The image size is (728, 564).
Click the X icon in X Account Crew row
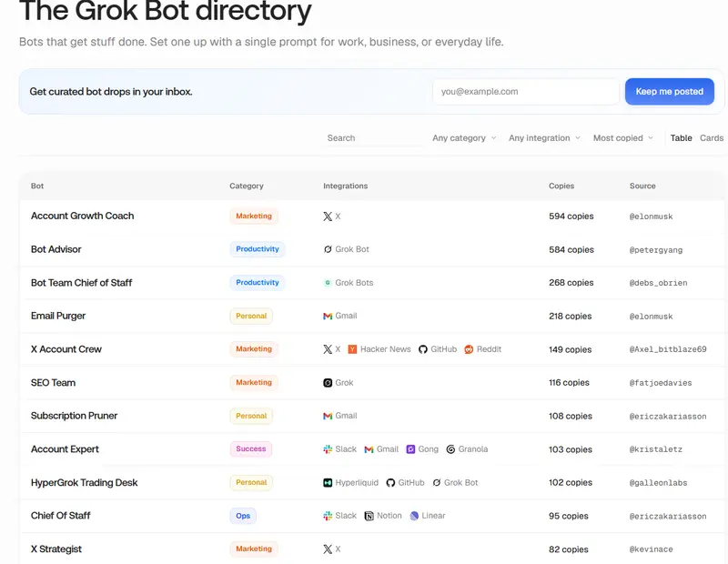click(x=328, y=349)
